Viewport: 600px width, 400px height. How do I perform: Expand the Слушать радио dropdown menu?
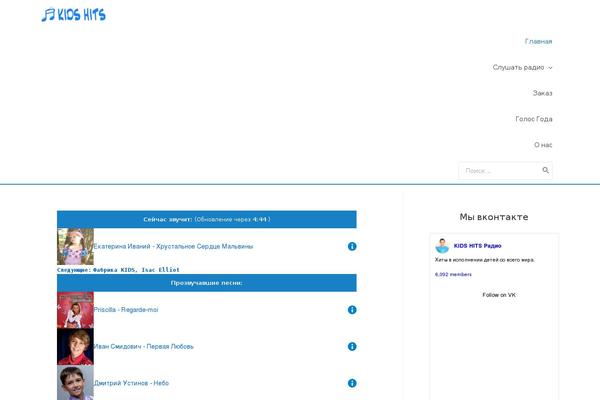[522, 67]
